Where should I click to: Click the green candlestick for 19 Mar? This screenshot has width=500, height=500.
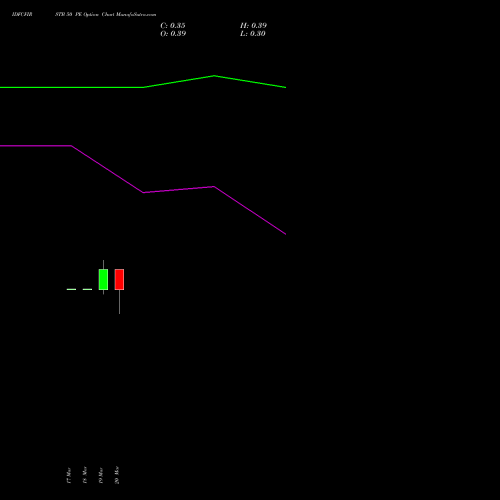tap(103, 279)
